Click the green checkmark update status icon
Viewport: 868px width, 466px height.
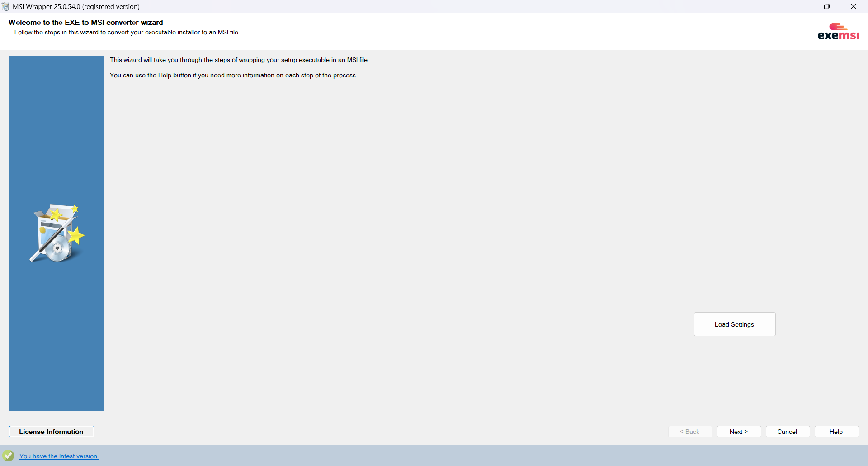[x=8, y=456]
